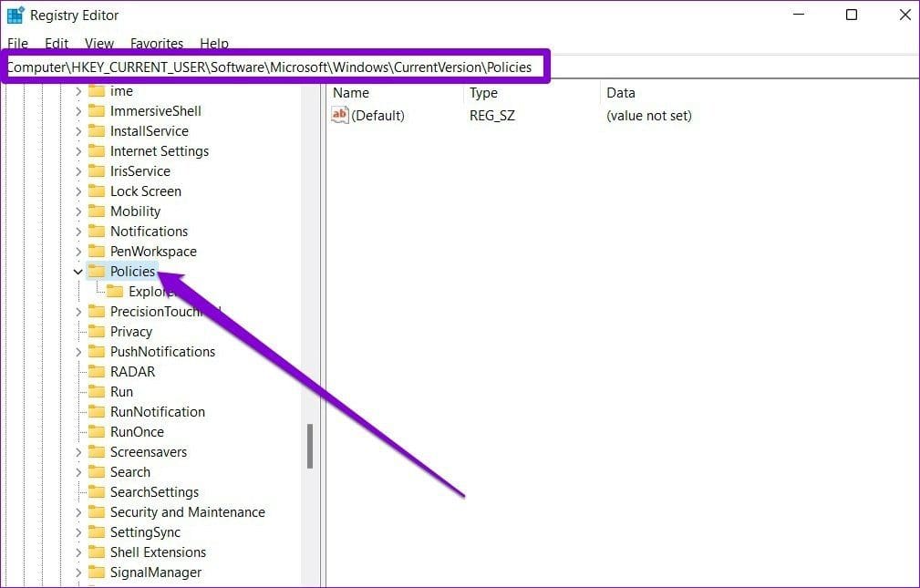Expand the SignalManager key
The image size is (920, 588).
(78, 573)
